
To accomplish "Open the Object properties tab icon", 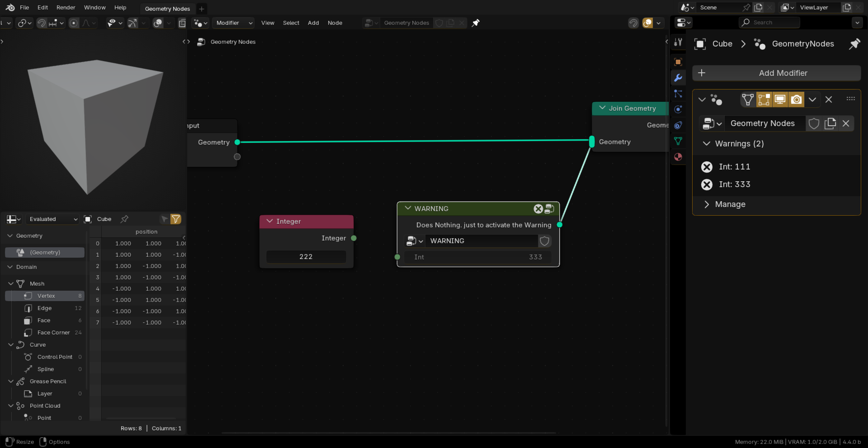I will [678, 62].
